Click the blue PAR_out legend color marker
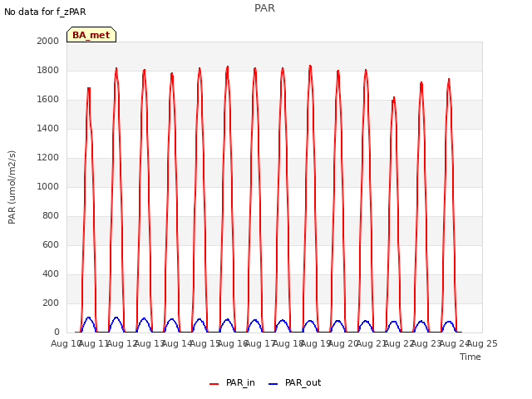Screen dimensions: 532x399 [273, 384]
